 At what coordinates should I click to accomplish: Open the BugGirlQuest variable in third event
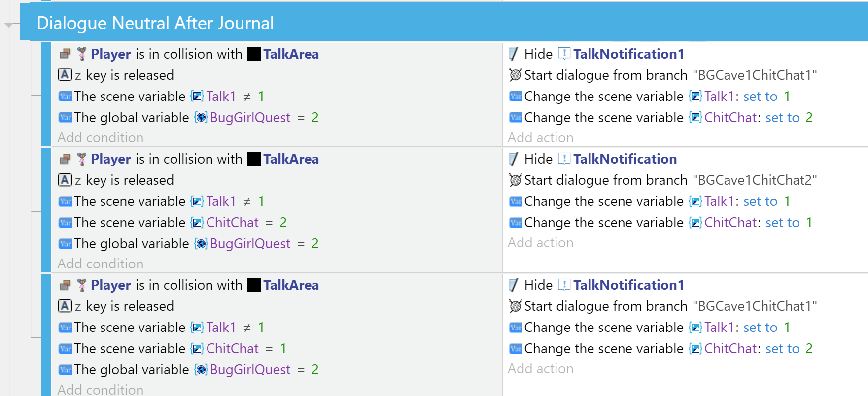[250, 370]
